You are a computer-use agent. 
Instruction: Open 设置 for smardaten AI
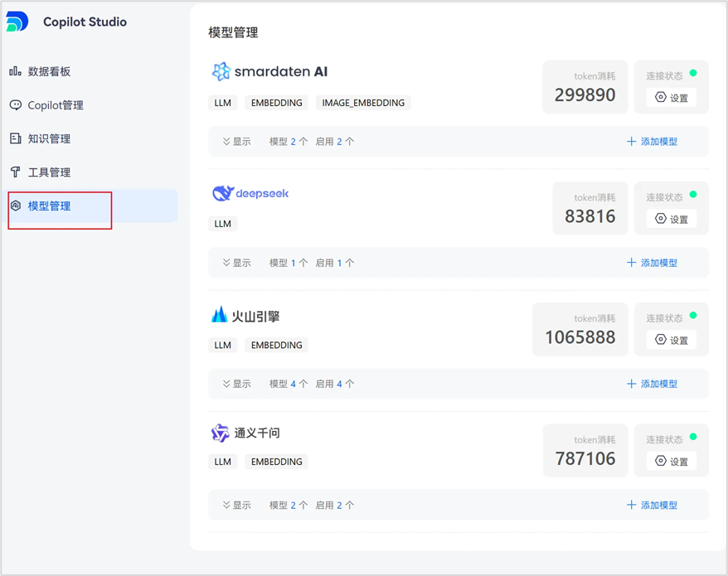point(672,98)
